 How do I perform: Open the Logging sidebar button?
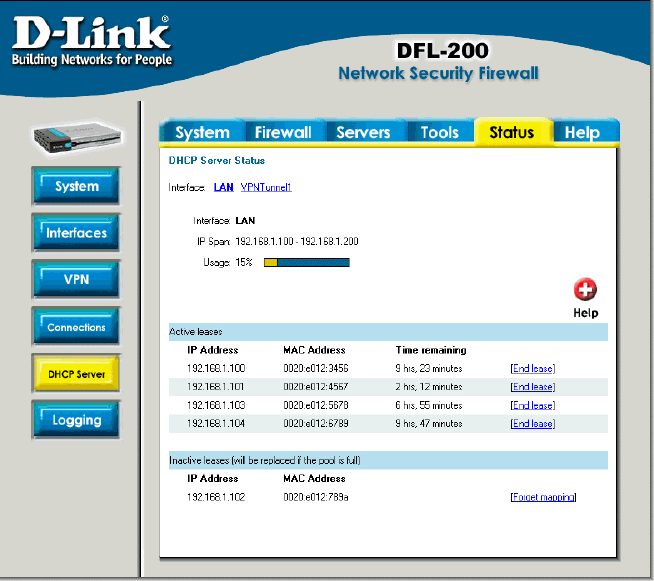coord(76,420)
